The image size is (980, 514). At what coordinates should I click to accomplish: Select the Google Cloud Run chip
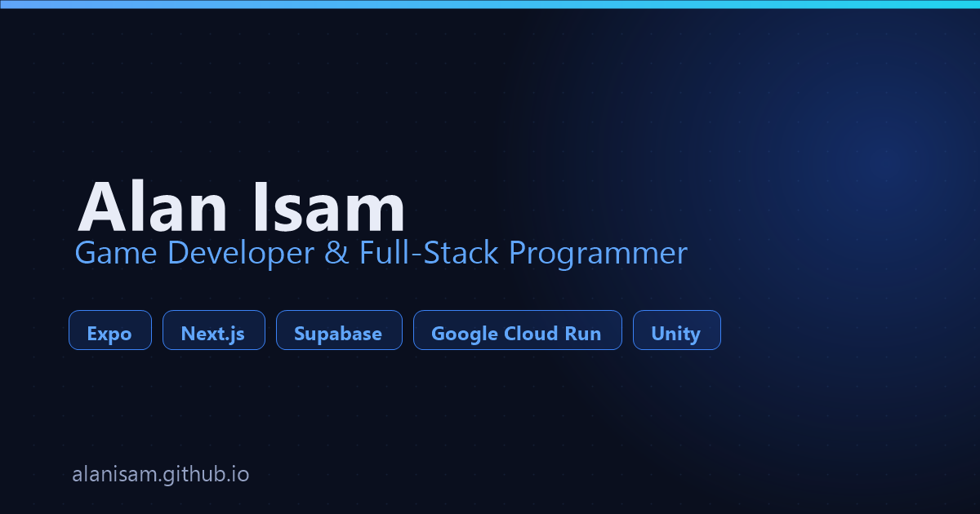pyautogui.click(x=518, y=330)
